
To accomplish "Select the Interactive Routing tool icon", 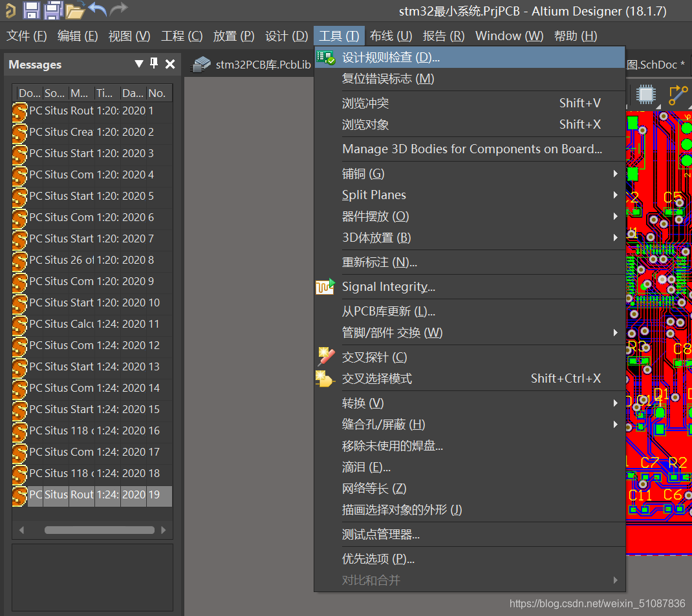I will [x=678, y=95].
